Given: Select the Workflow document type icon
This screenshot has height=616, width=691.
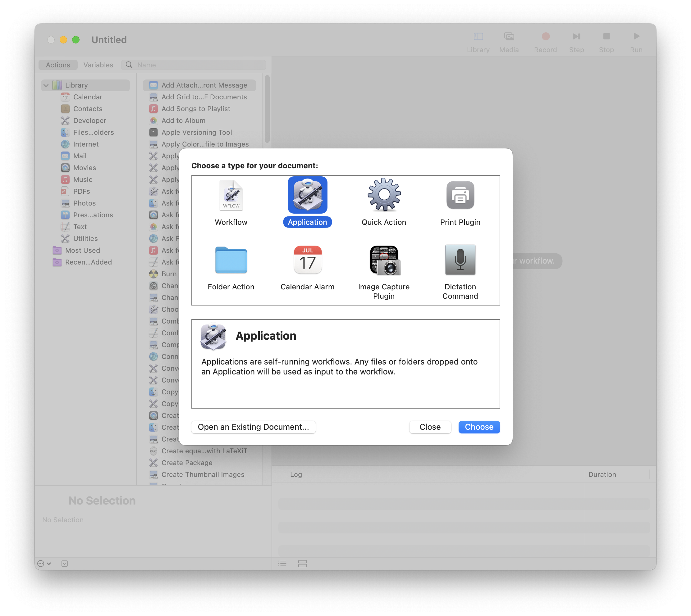Looking at the screenshot, I should [x=231, y=196].
